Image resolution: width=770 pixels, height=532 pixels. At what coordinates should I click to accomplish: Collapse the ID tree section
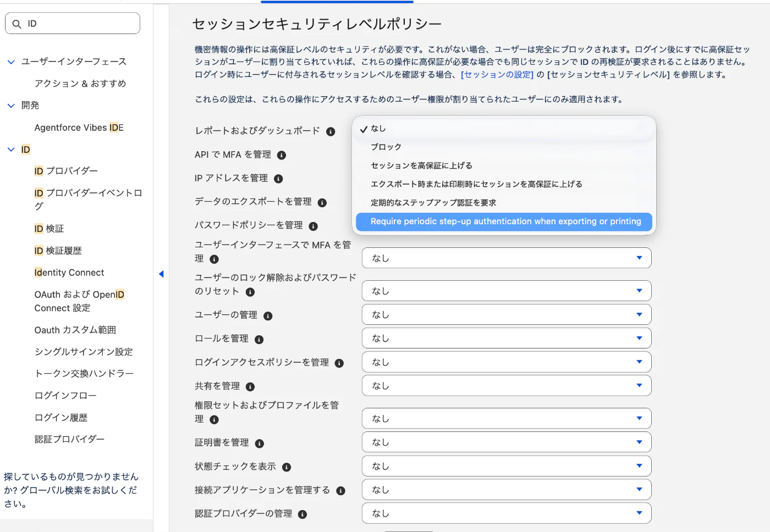point(11,149)
